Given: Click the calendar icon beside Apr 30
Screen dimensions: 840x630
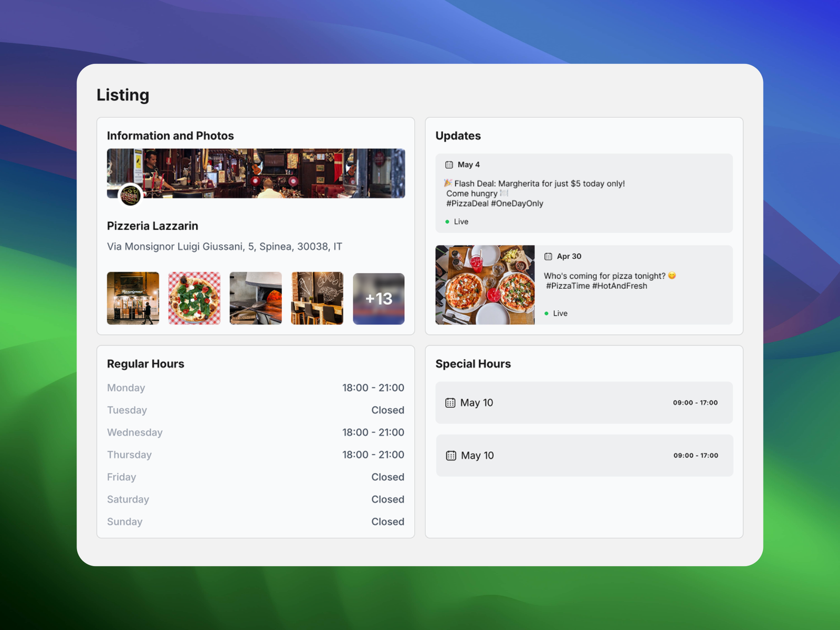Looking at the screenshot, I should pyautogui.click(x=548, y=257).
